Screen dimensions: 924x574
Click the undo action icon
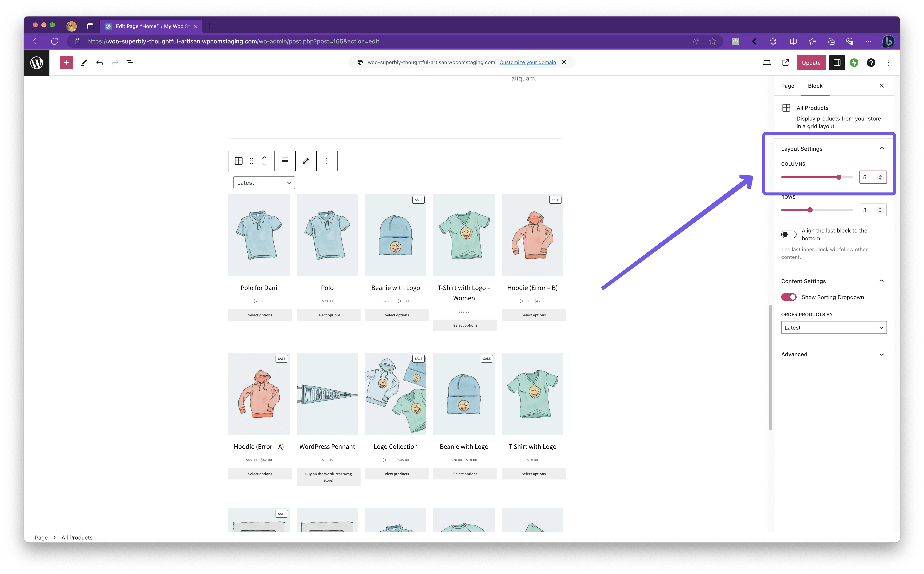click(100, 62)
